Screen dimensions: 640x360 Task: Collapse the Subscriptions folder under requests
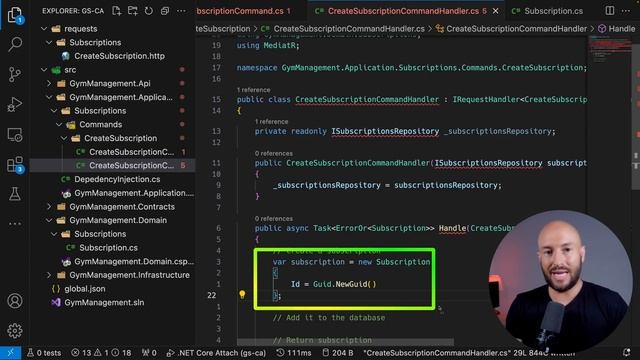point(95,42)
